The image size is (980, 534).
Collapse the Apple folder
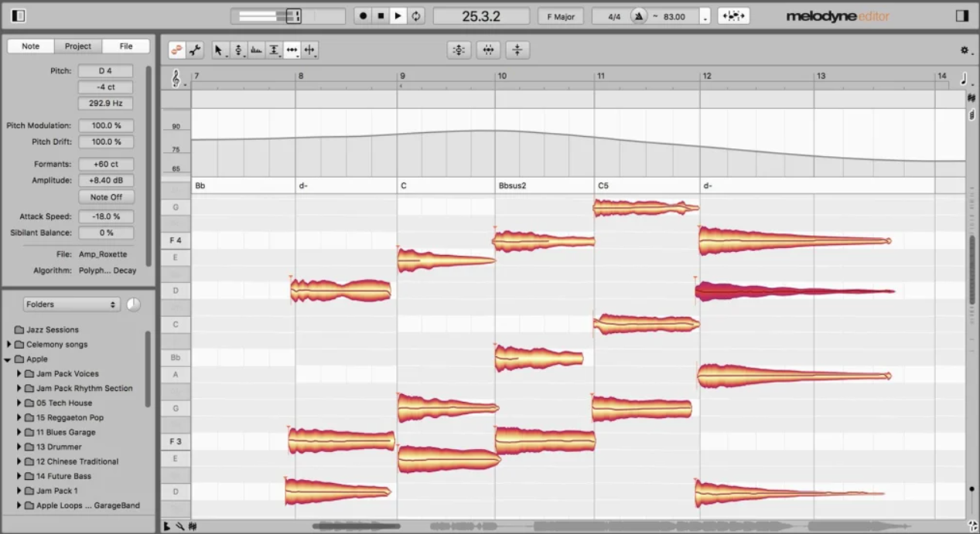coord(8,359)
